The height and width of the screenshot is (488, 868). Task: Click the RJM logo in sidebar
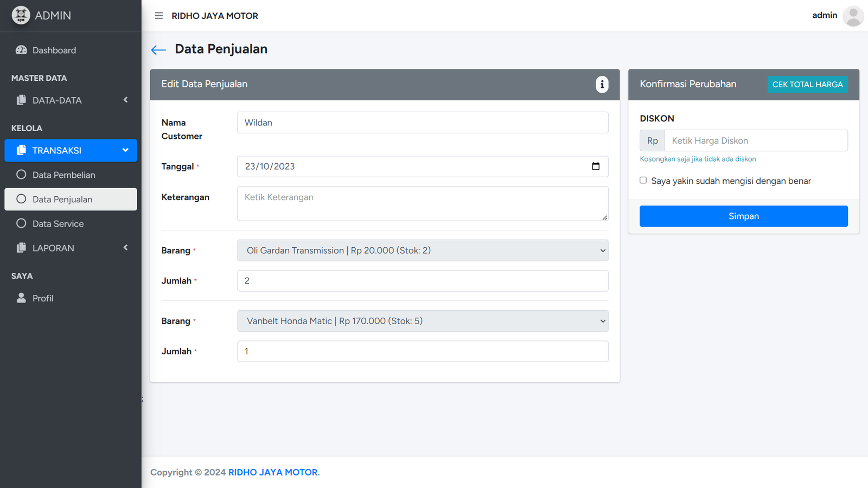click(x=21, y=15)
